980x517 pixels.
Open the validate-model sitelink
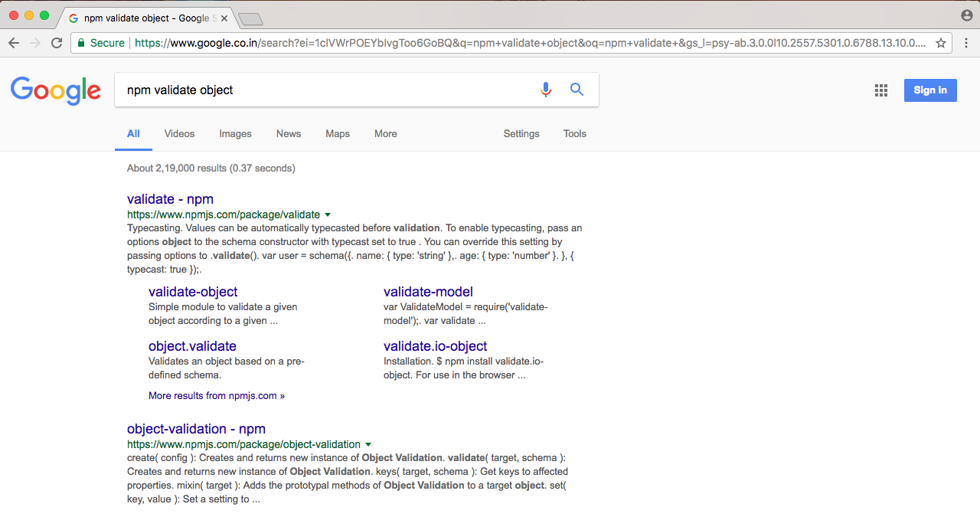coord(428,292)
